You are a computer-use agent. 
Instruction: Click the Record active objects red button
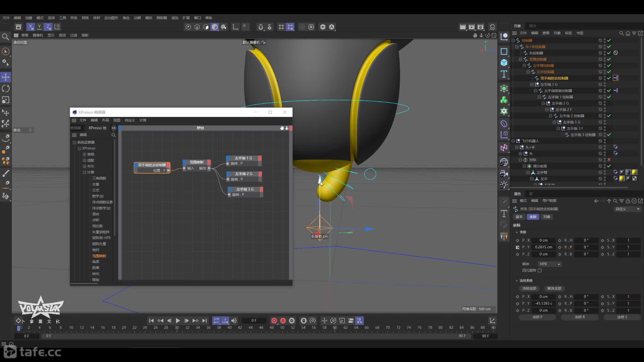pos(274,321)
